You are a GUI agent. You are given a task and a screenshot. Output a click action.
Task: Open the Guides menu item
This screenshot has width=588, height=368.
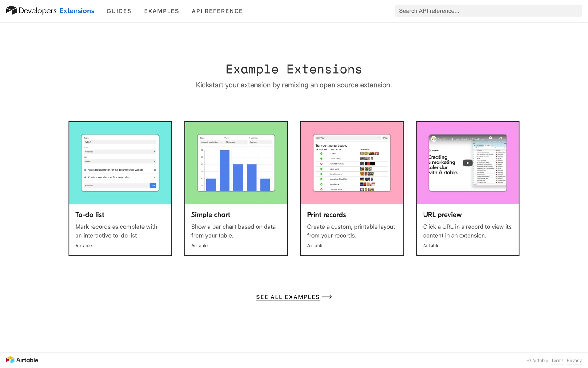[x=119, y=11]
